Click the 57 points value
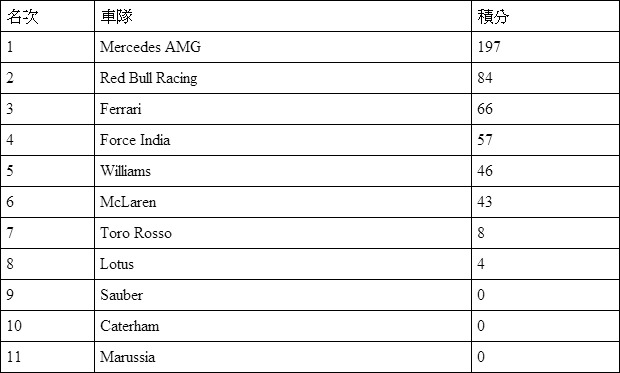 click(485, 140)
